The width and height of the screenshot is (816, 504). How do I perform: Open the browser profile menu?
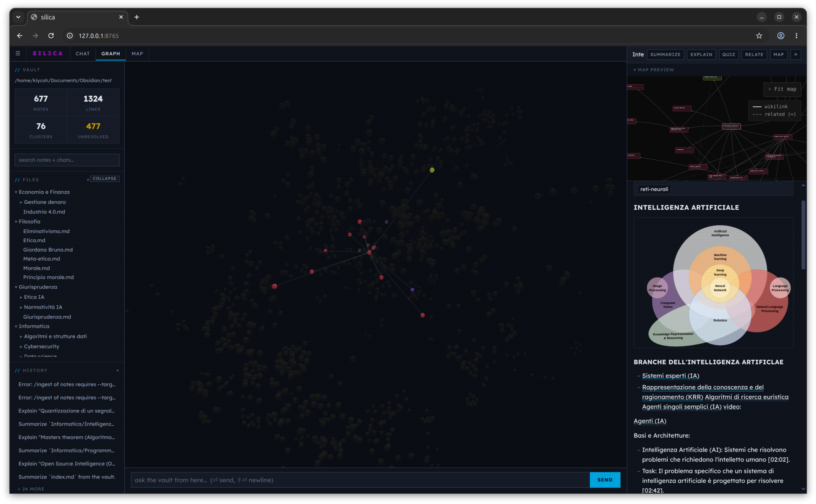click(x=781, y=36)
